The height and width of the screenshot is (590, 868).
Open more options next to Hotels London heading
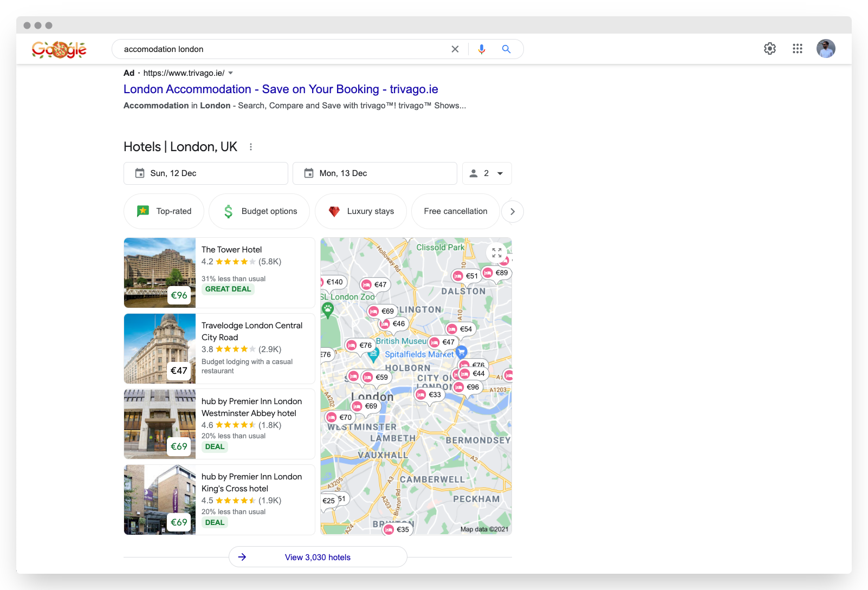point(251,147)
